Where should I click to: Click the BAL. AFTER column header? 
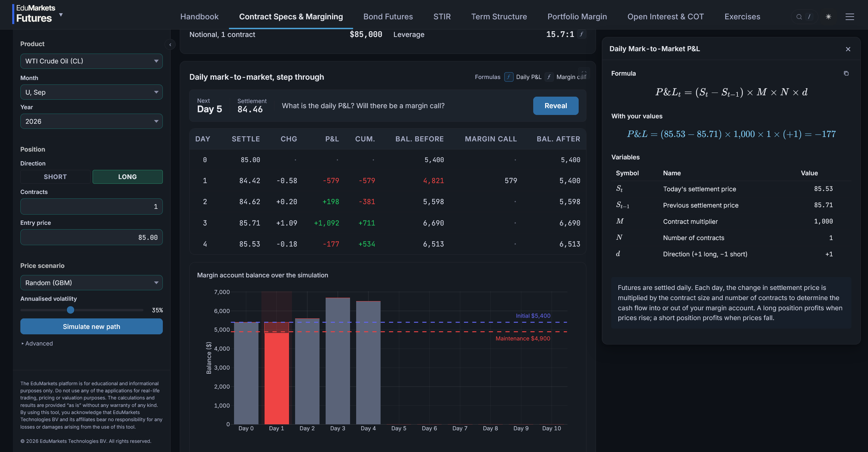click(558, 139)
